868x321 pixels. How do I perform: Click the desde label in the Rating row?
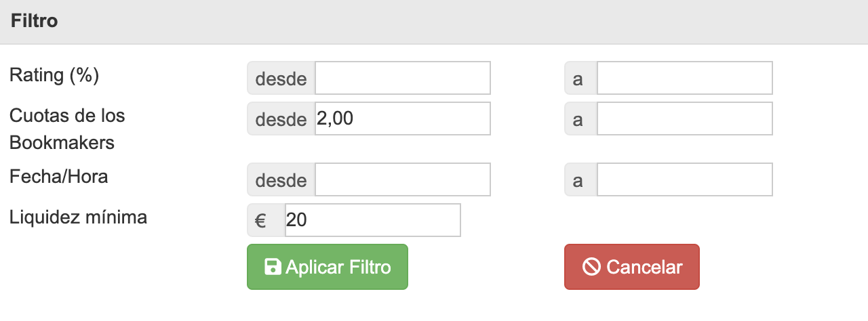[x=281, y=79]
